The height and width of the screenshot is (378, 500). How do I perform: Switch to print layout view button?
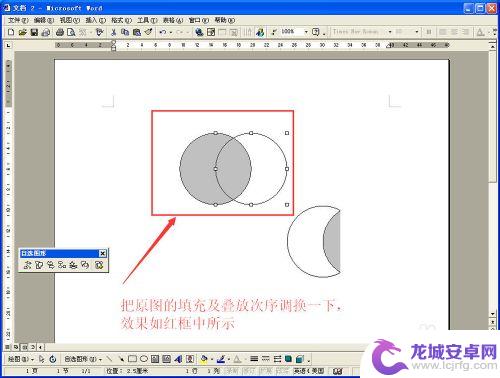(24, 347)
